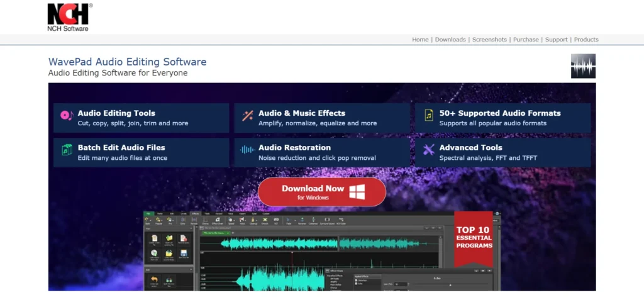This screenshot has width=644, height=297.
Task: Click WavePad Audio Editing Software heading
Action: tap(127, 62)
